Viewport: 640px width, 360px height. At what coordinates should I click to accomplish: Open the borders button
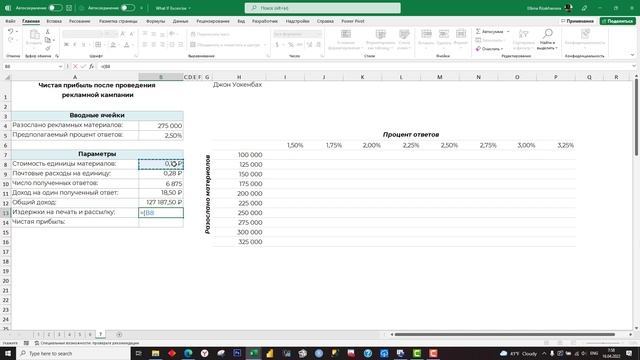(98, 44)
